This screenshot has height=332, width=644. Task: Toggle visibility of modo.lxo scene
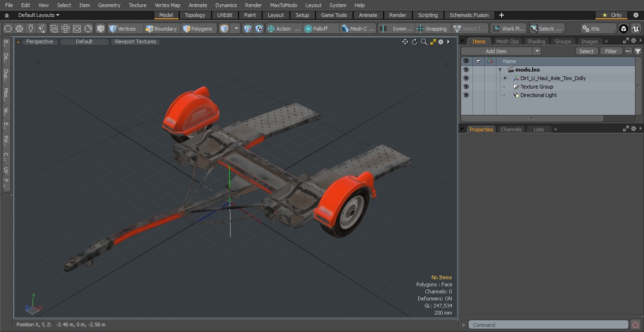point(466,70)
